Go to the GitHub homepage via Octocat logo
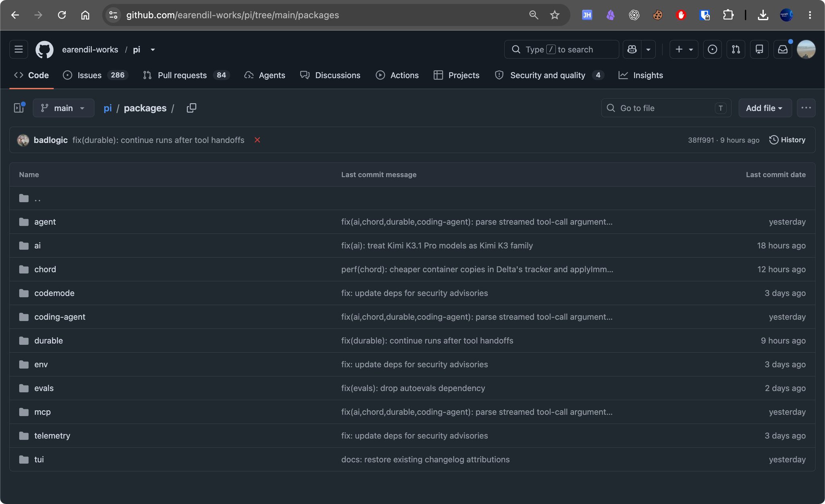Screen dimensions: 825x504 coord(44,50)
